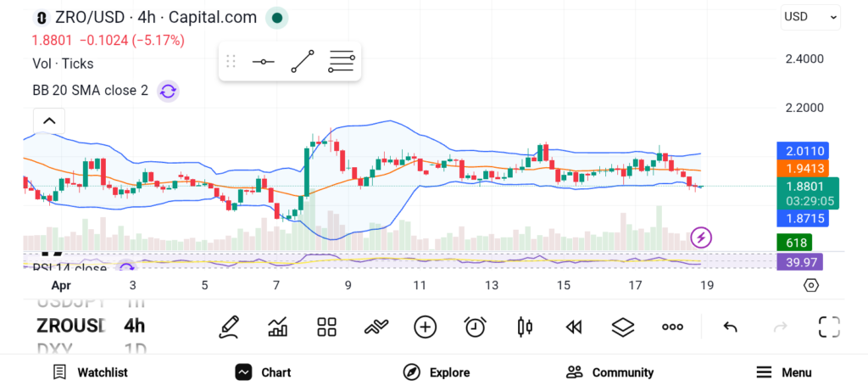Open the object tree layers icon

(623, 327)
